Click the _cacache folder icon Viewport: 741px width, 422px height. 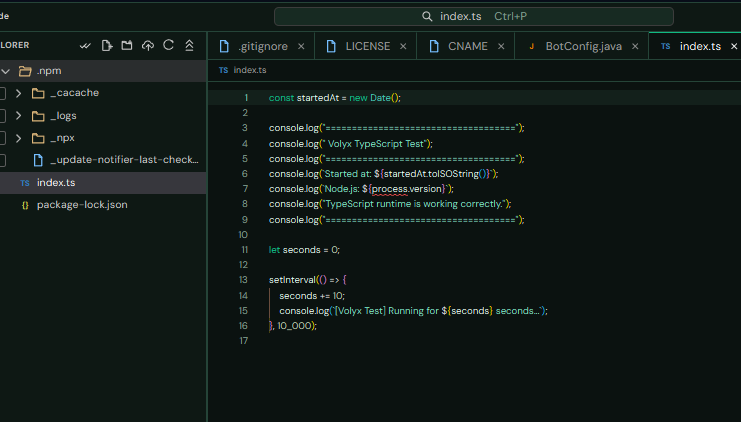tap(38, 93)
